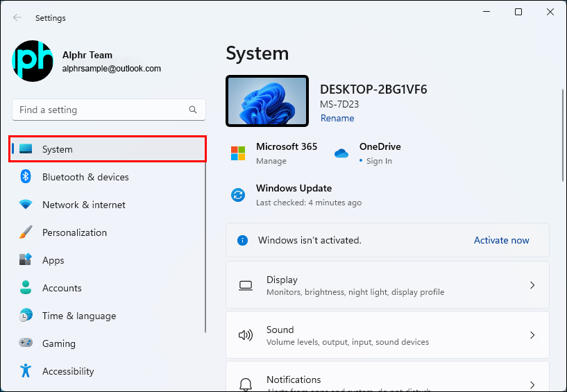Screen dimensions: 567x392
Task: Click the Rename link
Action: (x=337, y=118)
